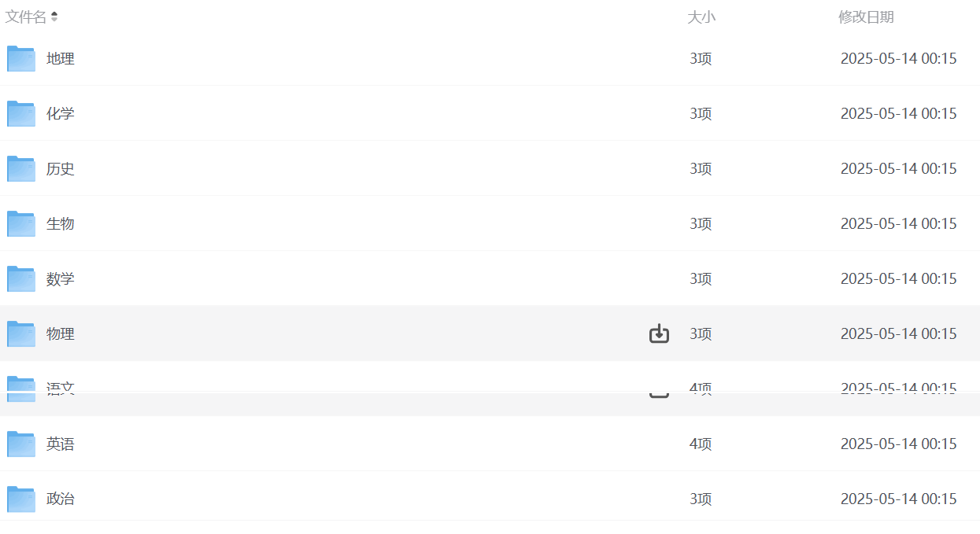Click the 历史 row's modification date
This screenshot has height=534, width=980.
[x=898, y=169]
